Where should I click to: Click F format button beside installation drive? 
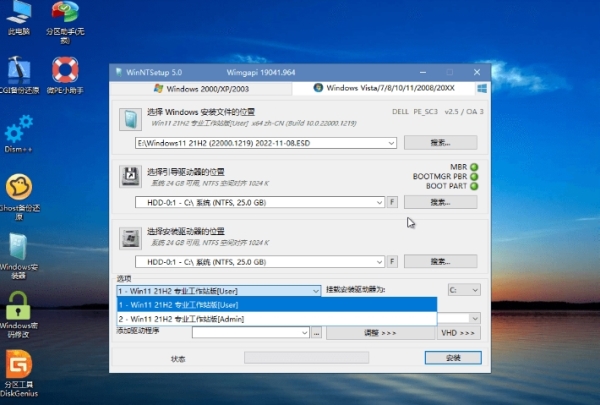[392, 261]
